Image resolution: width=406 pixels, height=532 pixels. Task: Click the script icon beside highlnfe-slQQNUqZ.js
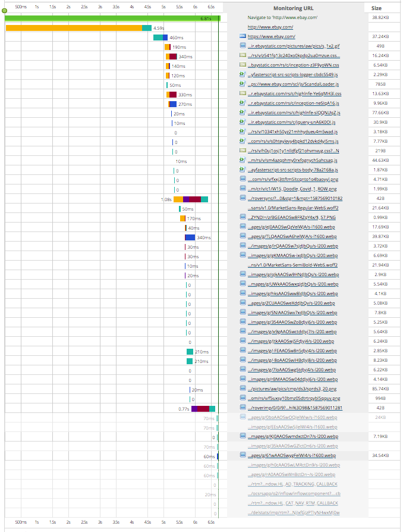pyautogui.click(x=243, y=112)
